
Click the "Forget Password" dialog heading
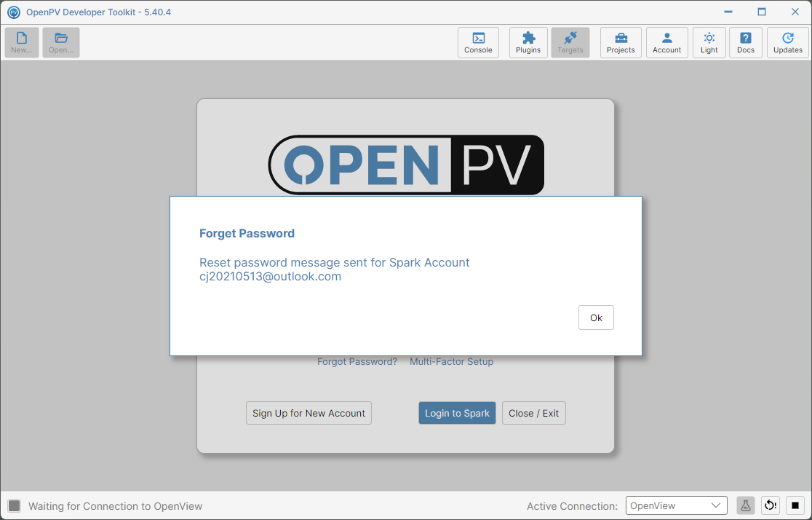(247, 233)
